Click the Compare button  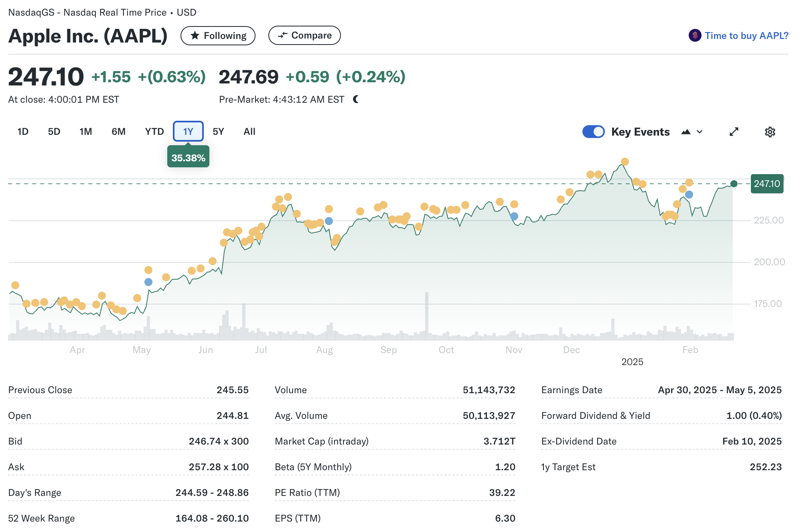(304, 35)
